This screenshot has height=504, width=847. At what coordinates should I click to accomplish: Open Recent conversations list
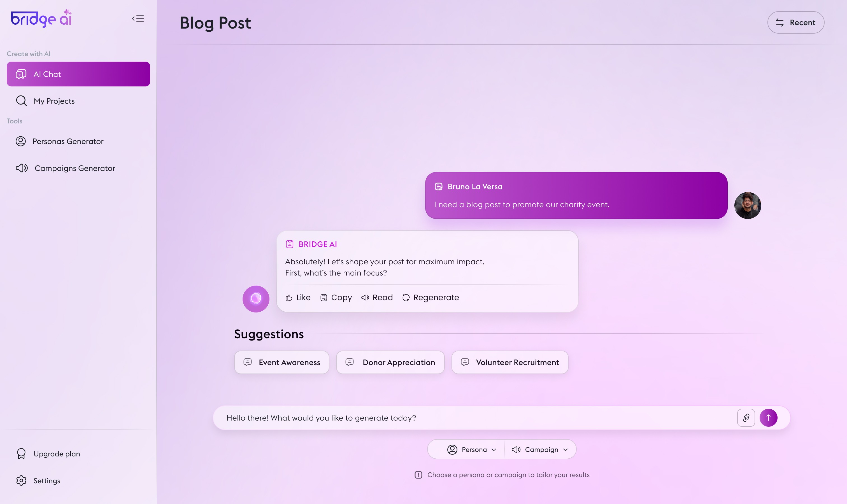795,22
